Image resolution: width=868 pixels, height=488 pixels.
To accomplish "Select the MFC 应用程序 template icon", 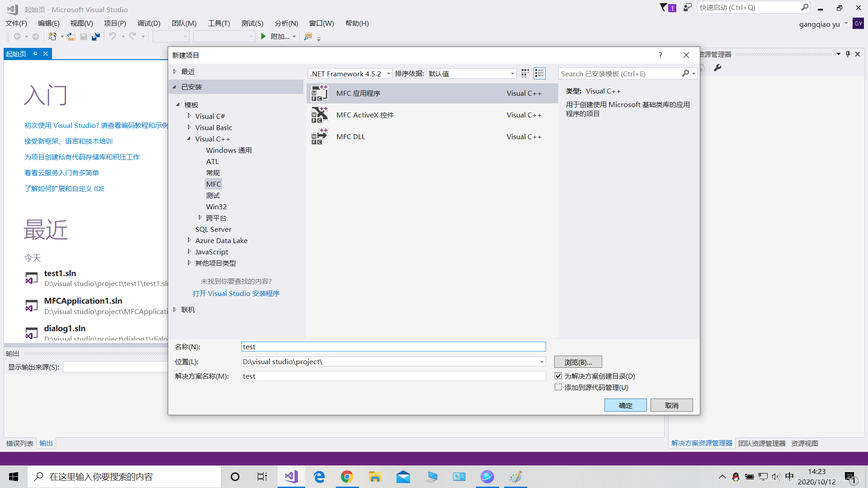I will tap(320, 93).
